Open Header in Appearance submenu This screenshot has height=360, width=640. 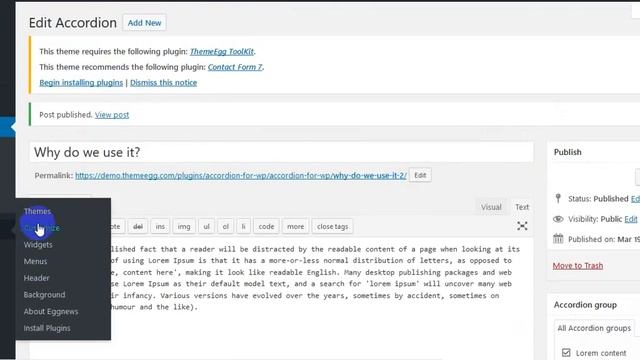point(36,278)
